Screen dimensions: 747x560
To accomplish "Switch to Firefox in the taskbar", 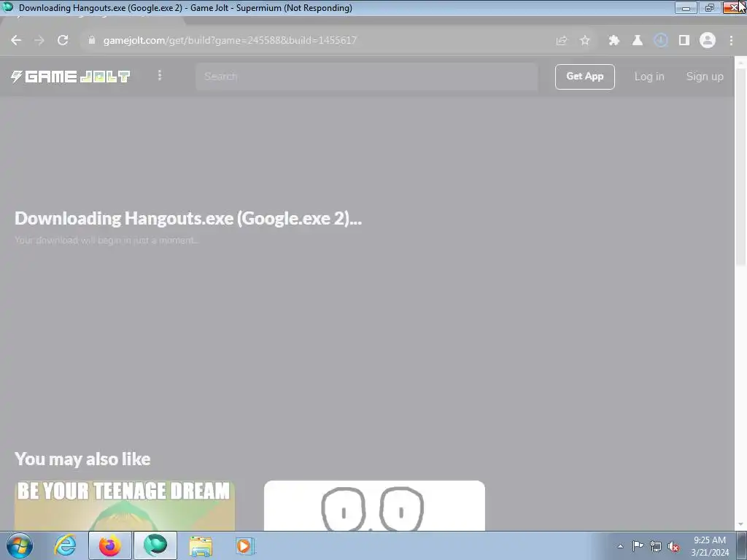I will [110, 545].
